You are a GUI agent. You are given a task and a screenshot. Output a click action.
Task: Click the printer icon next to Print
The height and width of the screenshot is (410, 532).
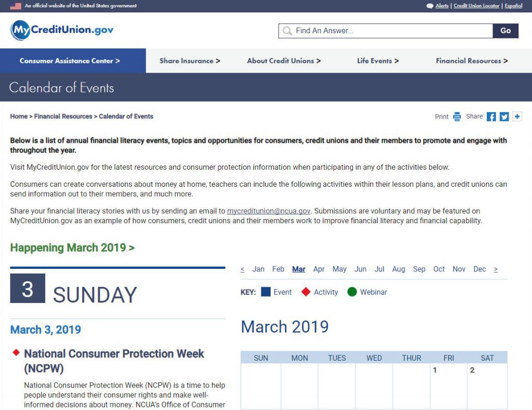457,117
